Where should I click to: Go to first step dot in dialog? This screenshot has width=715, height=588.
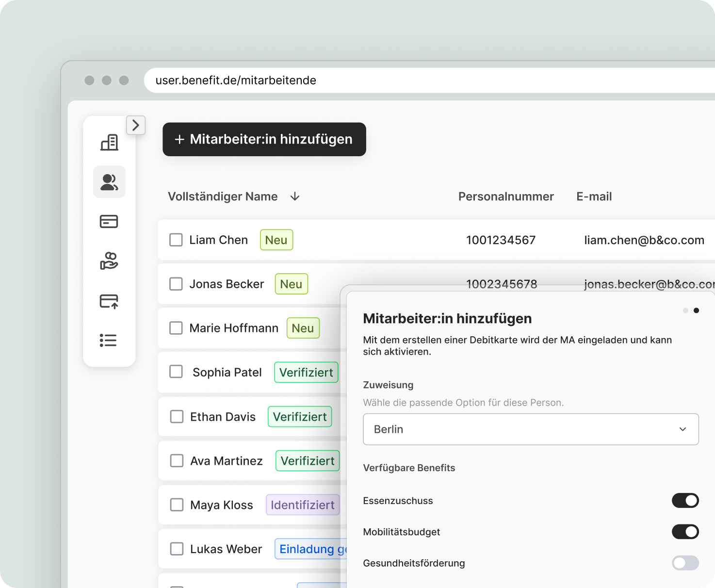pos(685,310)
